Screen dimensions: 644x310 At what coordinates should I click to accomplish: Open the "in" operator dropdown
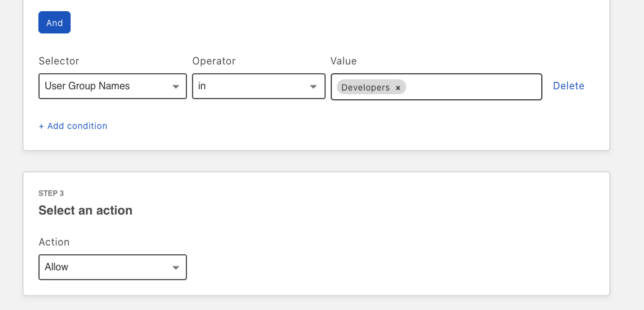[259, 86]
